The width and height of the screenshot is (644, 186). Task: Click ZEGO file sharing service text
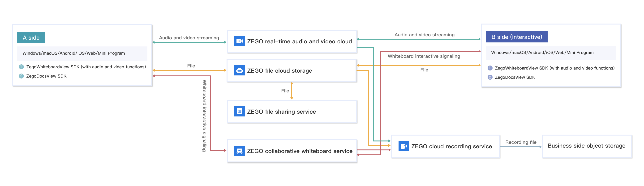tap(281, 112)
